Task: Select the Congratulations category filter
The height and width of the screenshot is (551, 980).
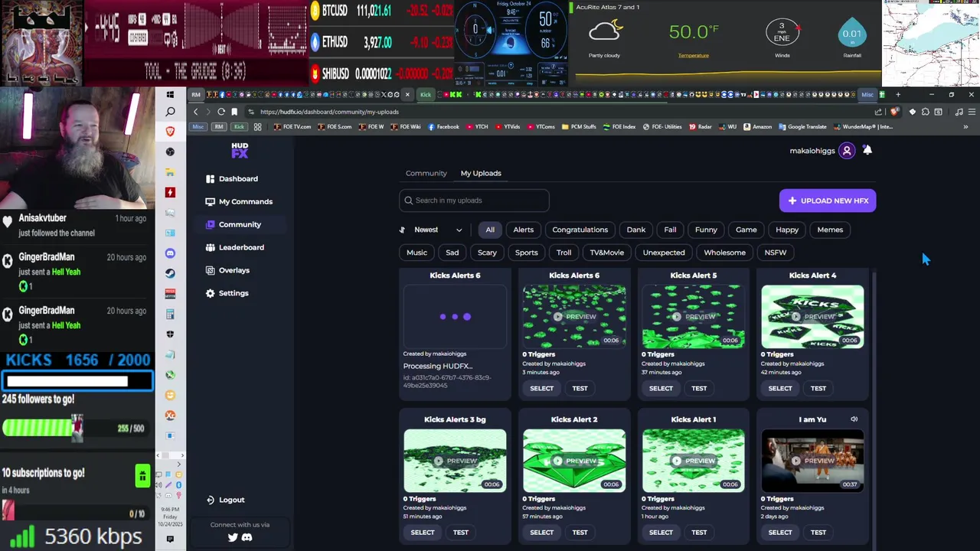Action: [x=580, y=230]
